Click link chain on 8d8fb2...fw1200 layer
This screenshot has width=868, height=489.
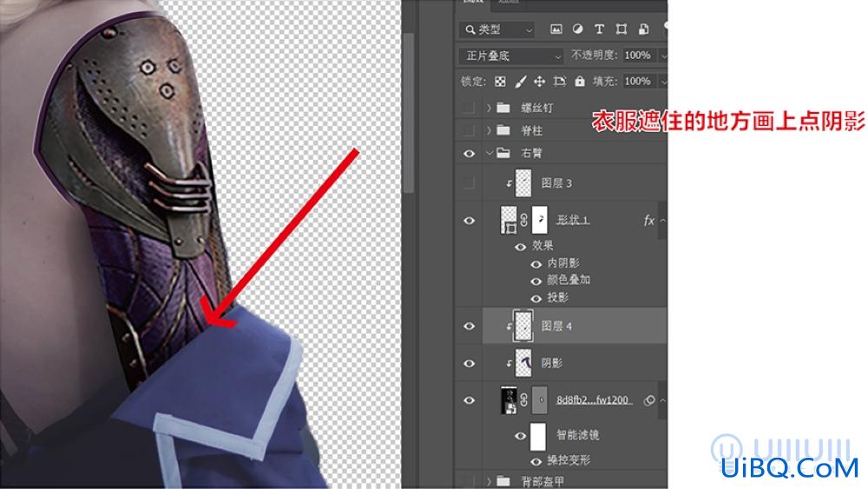tap(523, 400)
